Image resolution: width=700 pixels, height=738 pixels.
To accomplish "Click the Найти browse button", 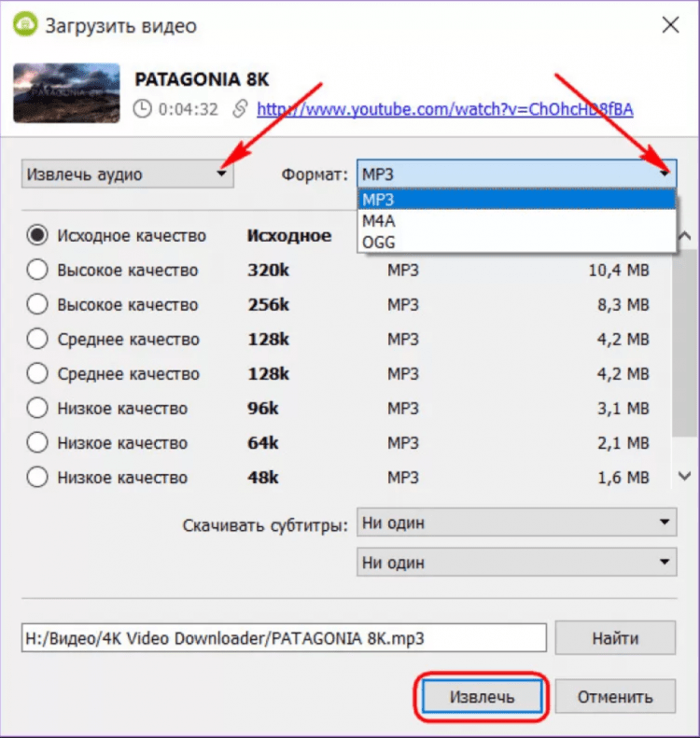I will (x=614, y=638).
